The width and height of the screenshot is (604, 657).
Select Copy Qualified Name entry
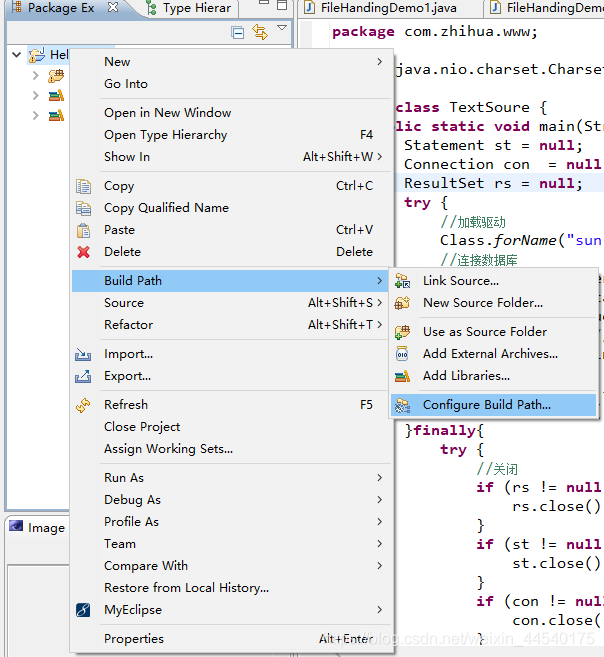232,208
